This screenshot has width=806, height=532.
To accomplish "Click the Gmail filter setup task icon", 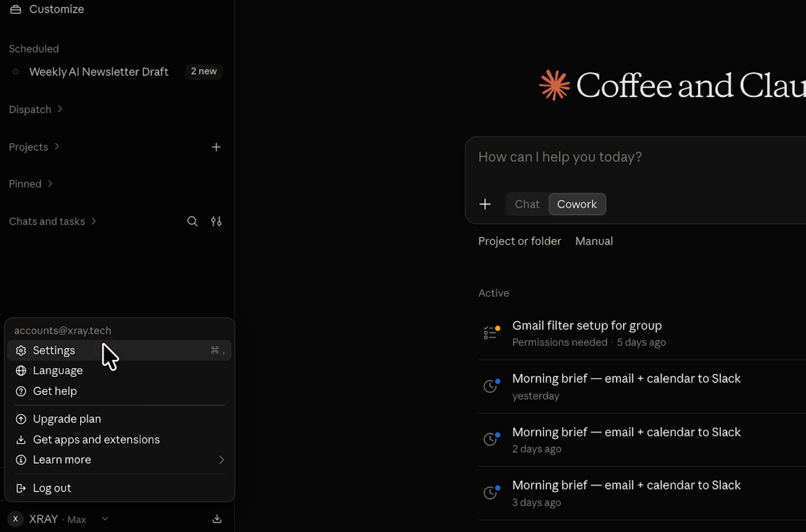I will click(x=492, y=332).
